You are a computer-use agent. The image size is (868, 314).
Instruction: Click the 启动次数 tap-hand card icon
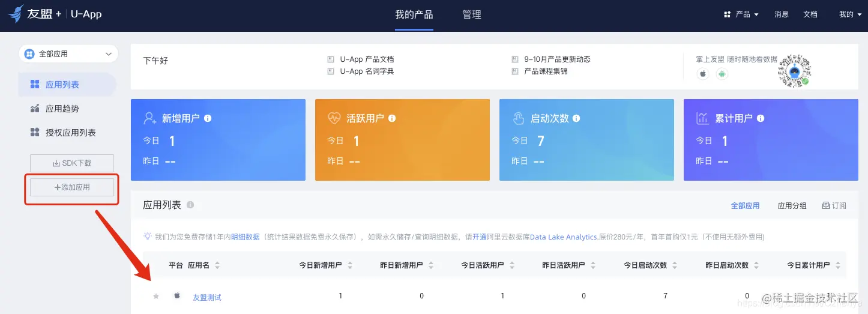pyautogui.click(x=519, y=118)
